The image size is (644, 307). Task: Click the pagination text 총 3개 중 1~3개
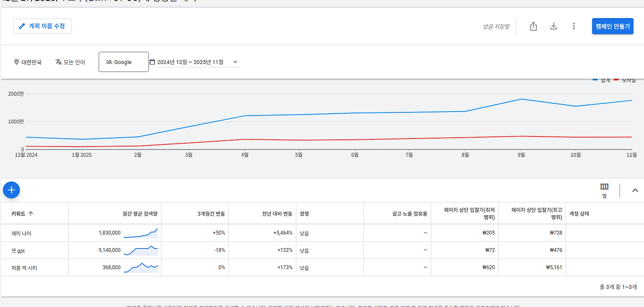coord(617,286)
